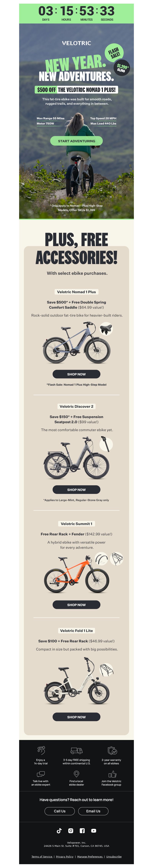The image size is (153, 868).
Task: Click the Email Us button
Action: (x=93, y=811)
